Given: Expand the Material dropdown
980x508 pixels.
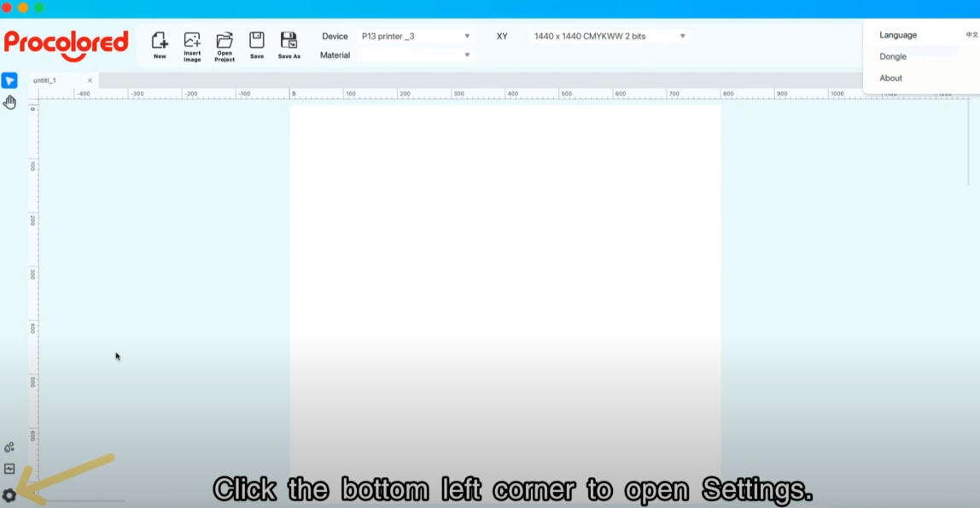Looking at the screenshot, I should coord(415,55).
